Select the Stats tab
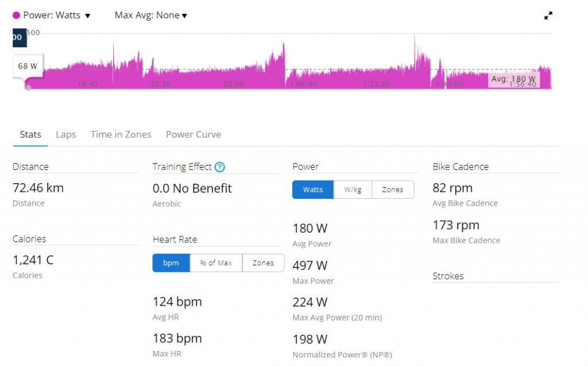 pyautogui.click(x=30, y=134)
